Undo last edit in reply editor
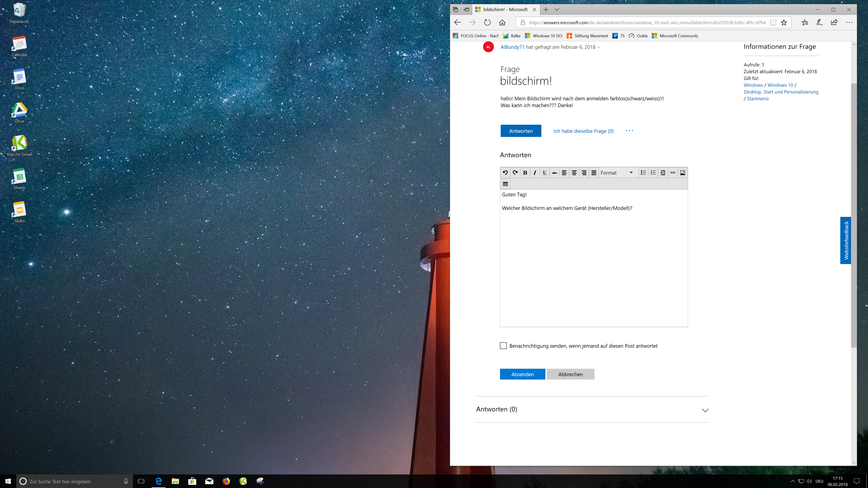The image size is (868, 488). (x=505, y=173)
